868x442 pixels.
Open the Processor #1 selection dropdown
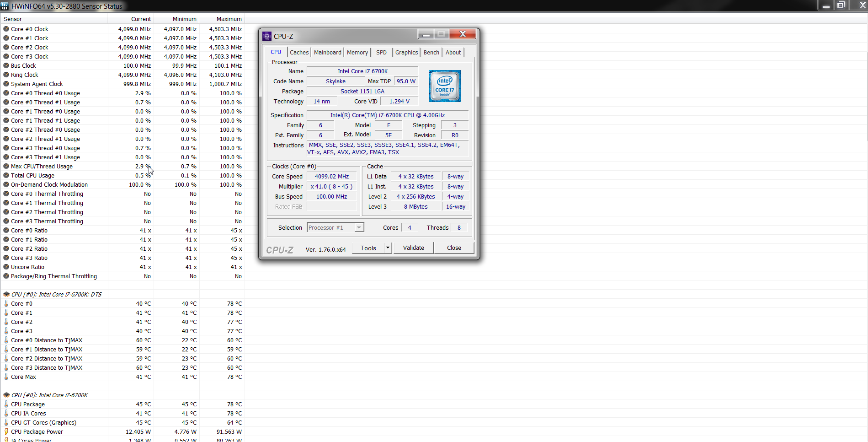point(335,228)
